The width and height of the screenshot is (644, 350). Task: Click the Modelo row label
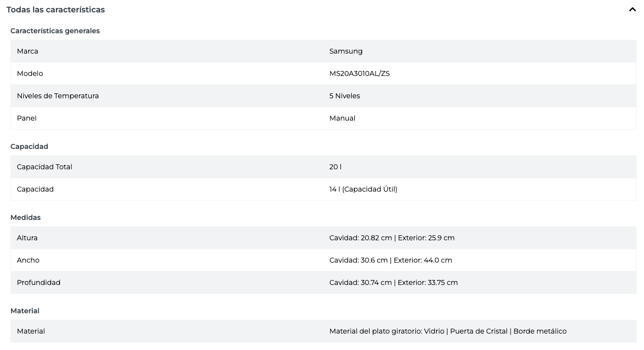pos(30,73)
